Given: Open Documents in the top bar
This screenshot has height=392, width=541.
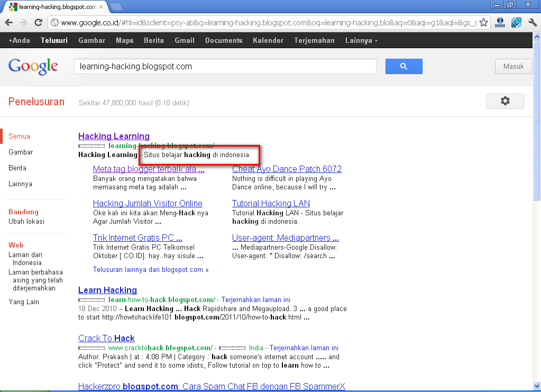Looking at the screenshot, I should (224, 40).
